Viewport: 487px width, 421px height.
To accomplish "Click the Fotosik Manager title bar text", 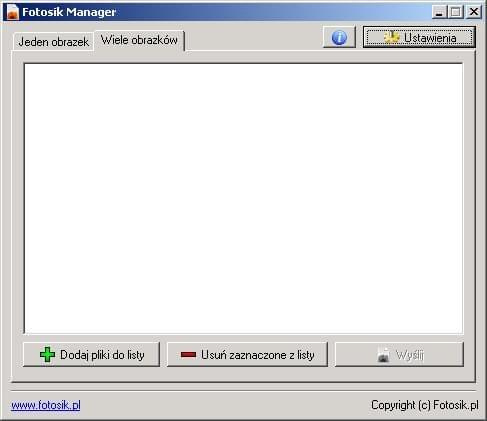I will pos(69,12).
